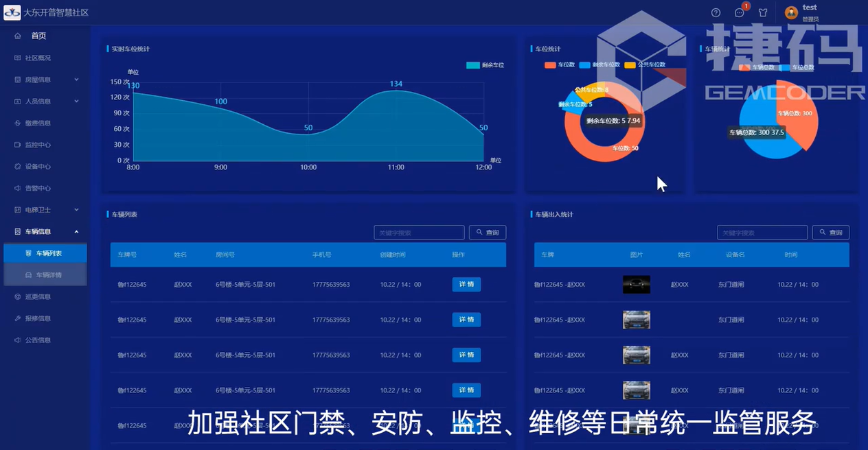Click the theme shirt icon in header

click(x=763, y=13)
